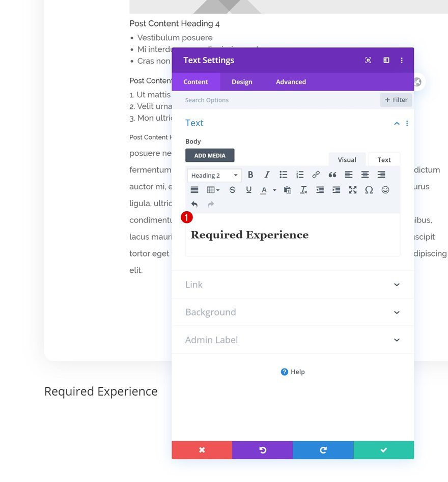Open the text color picker arrow
Screen dimensions: 448x482
tap(274, 190)
